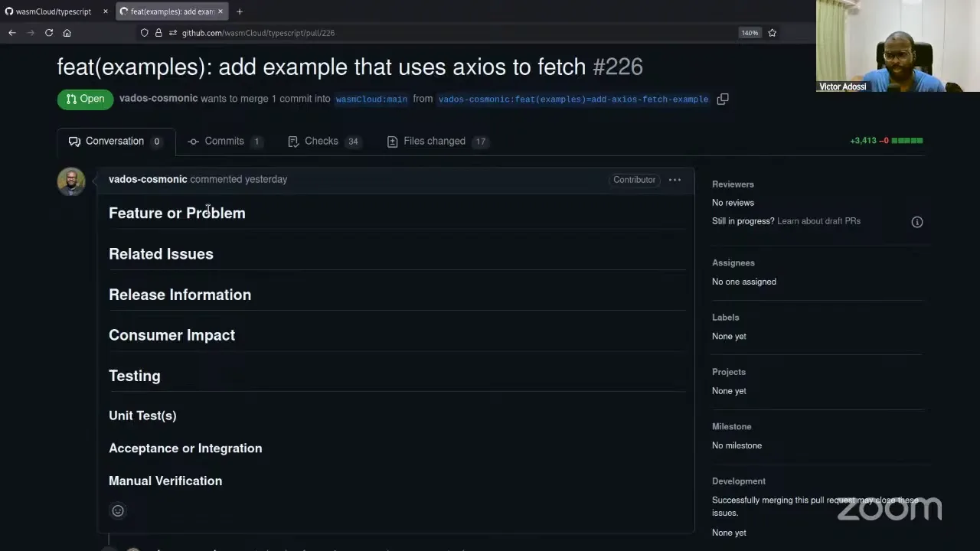The image size is (980, 551).
Task: Click the 'No reviews' text
Action: coord(733,203)
